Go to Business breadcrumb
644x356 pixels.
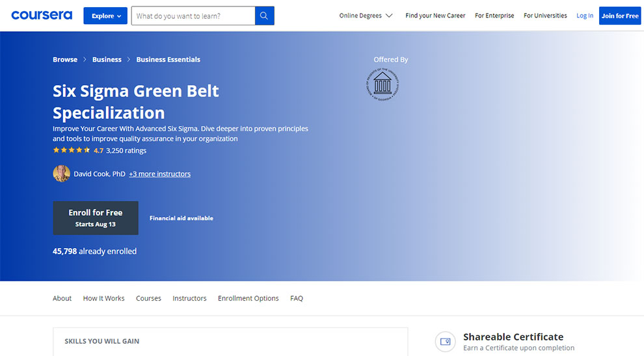click(107, 60)
